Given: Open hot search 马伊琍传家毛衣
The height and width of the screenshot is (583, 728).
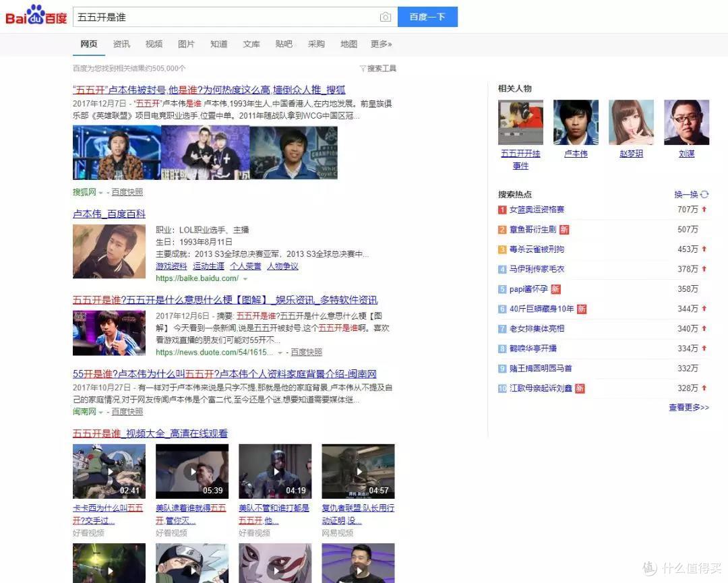Looking at the screenshot, I should [537, 269].
